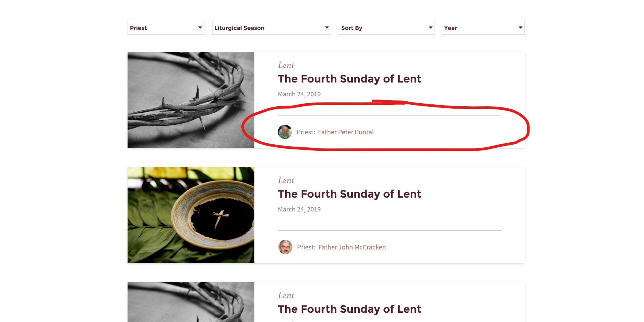Click the March 24, 2019 date in Father McCracken's card

[299, 209]
